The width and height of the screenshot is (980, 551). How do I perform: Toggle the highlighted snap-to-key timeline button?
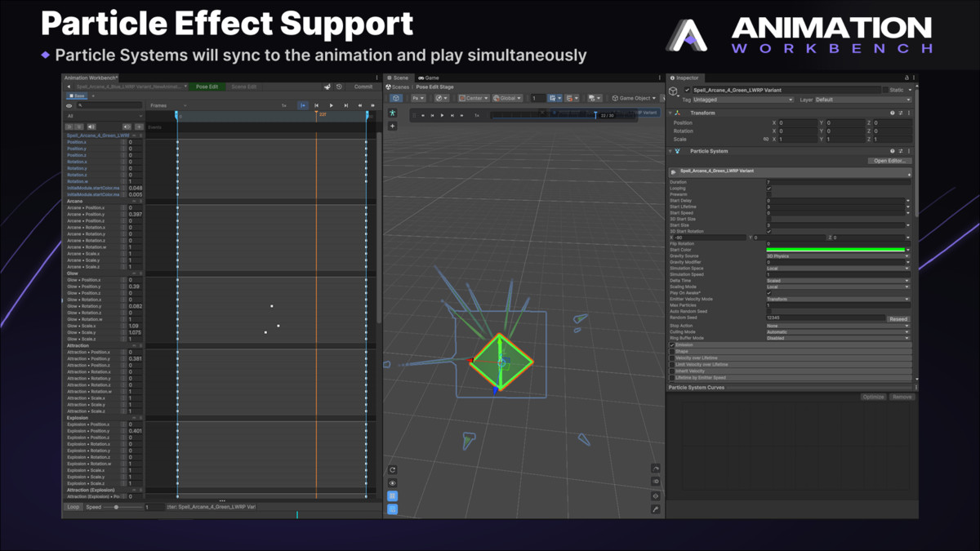coord(303,105)
